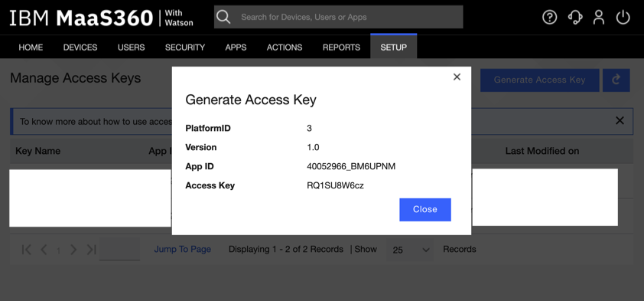The width and height of the screenshot is (644, 301).
Task: Open the APPS menu
Action: [x=236, y=47]
